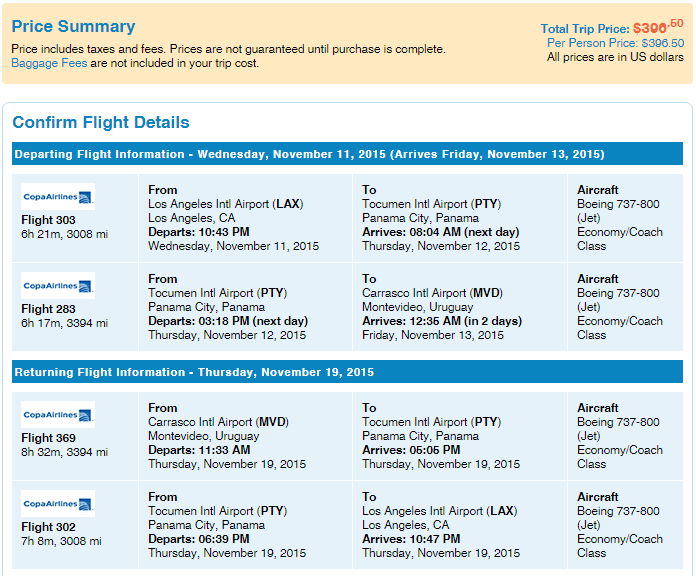Open the Baggage Fees link

point(49,63)
